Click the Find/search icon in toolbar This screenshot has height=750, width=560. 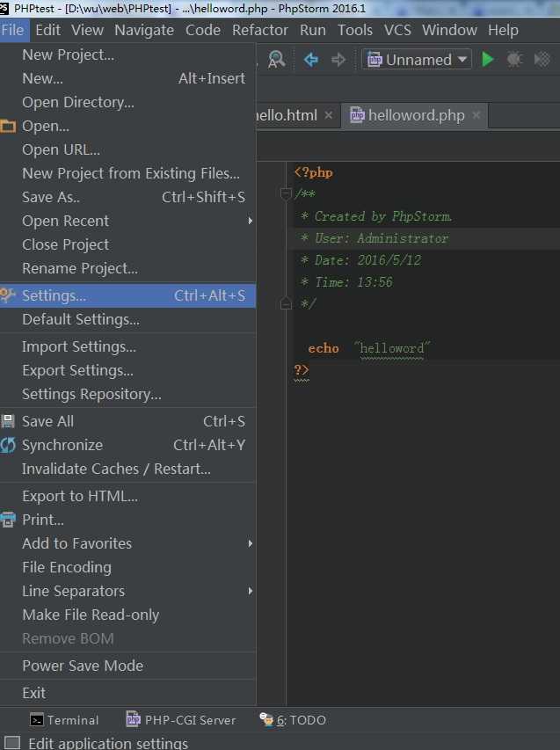pos(276,59)
